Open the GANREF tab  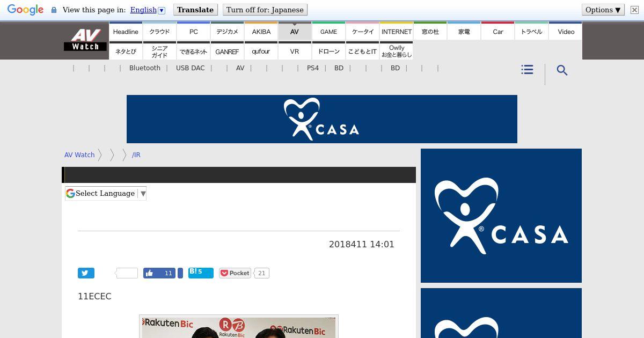tap(227, 52)
